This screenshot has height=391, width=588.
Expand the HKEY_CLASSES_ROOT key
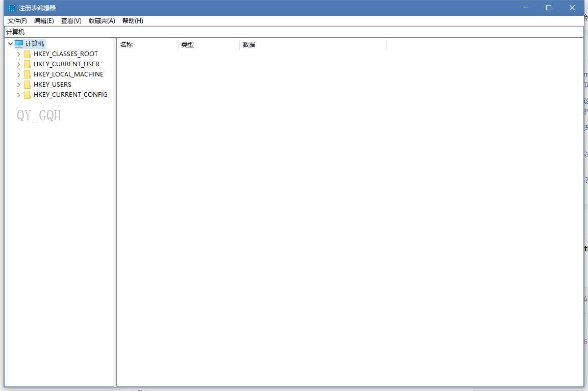[x=18, y=54]
